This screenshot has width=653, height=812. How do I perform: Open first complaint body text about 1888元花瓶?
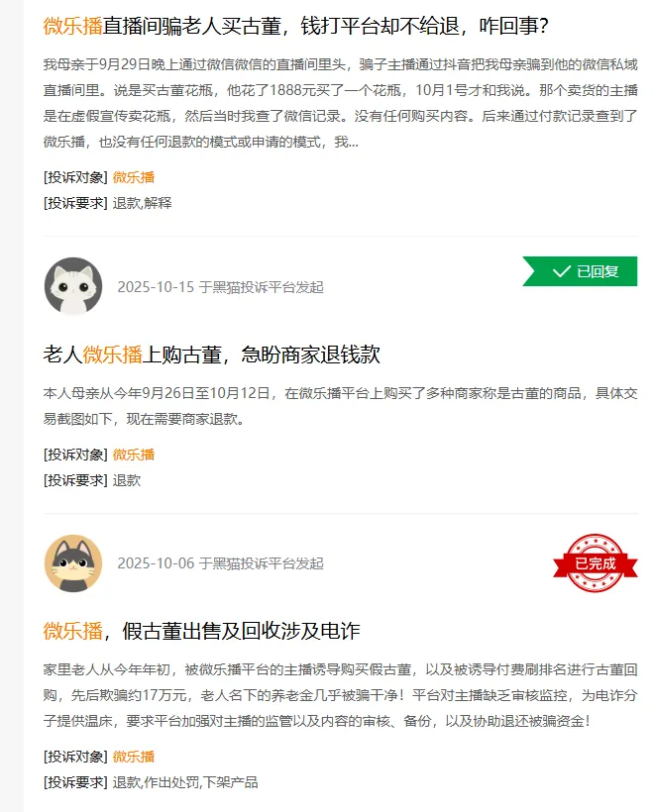[341, 103]
